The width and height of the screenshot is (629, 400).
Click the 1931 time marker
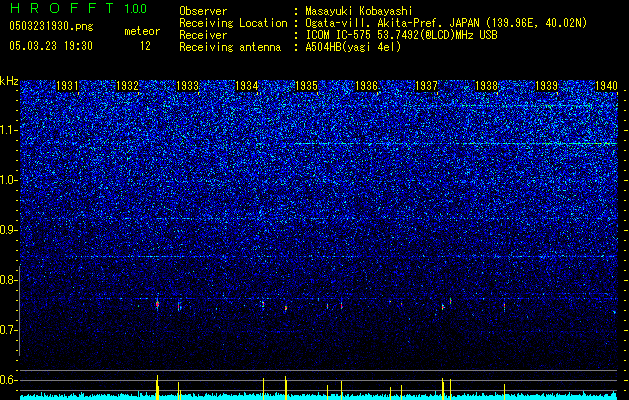[67, 86]
